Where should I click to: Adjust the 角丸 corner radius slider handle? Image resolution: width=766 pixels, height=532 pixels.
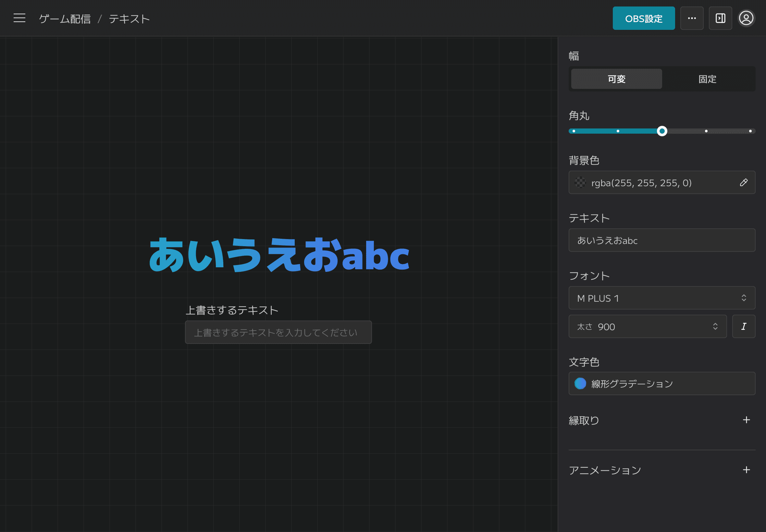point(662,131)
